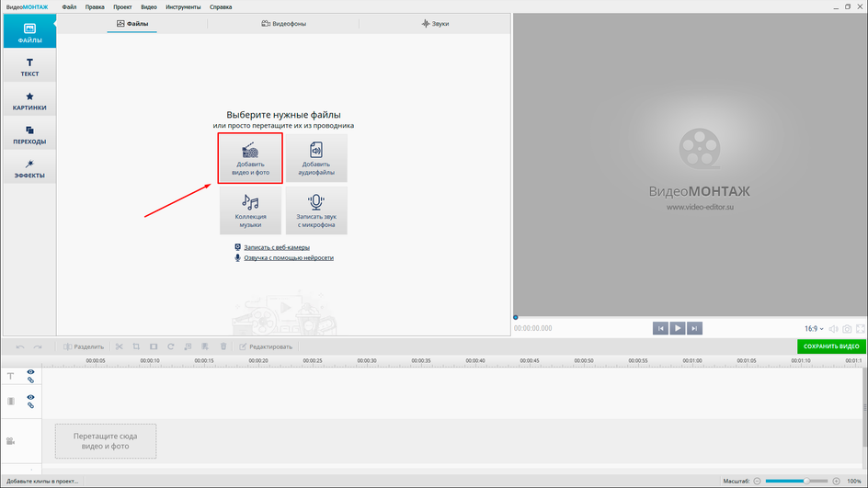Open the Файл menu

click(69, 7)
